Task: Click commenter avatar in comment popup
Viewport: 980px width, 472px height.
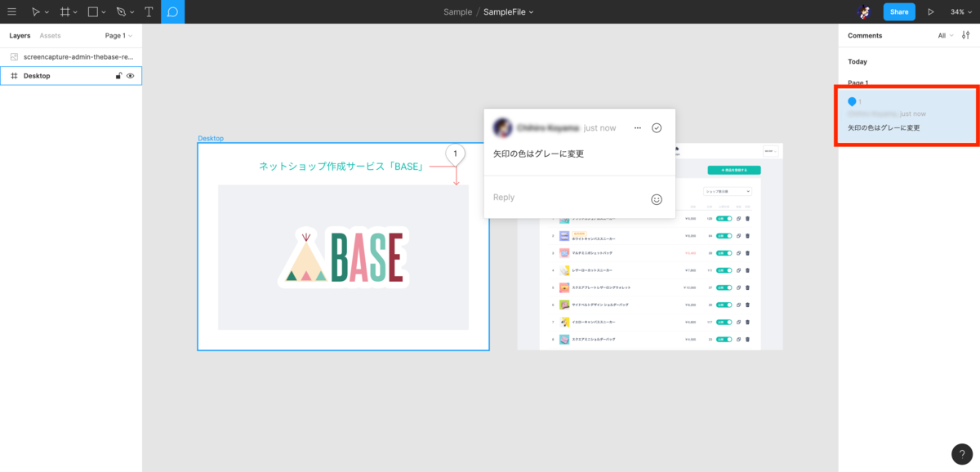Action: pos(502,128)
